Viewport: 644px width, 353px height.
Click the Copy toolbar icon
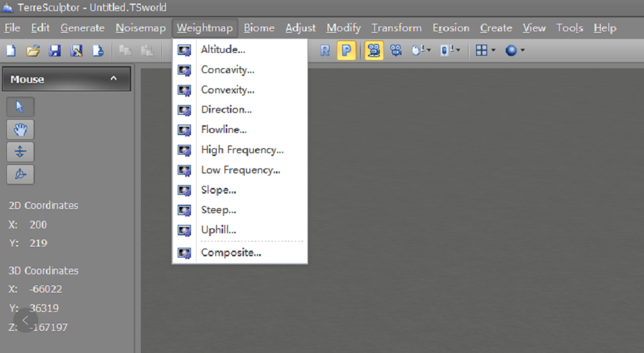point(125,51)
